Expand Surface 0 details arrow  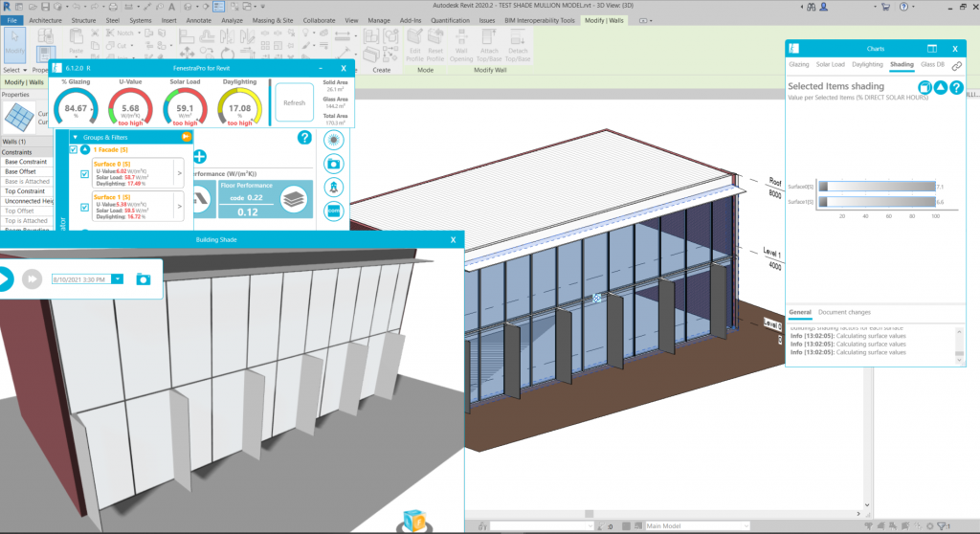[x=179, y=173]
